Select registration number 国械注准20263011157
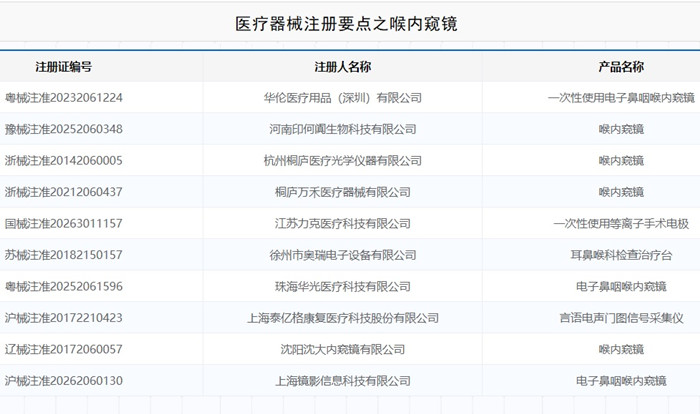Viewport: 700px width, 414px height. click(63, 223)
